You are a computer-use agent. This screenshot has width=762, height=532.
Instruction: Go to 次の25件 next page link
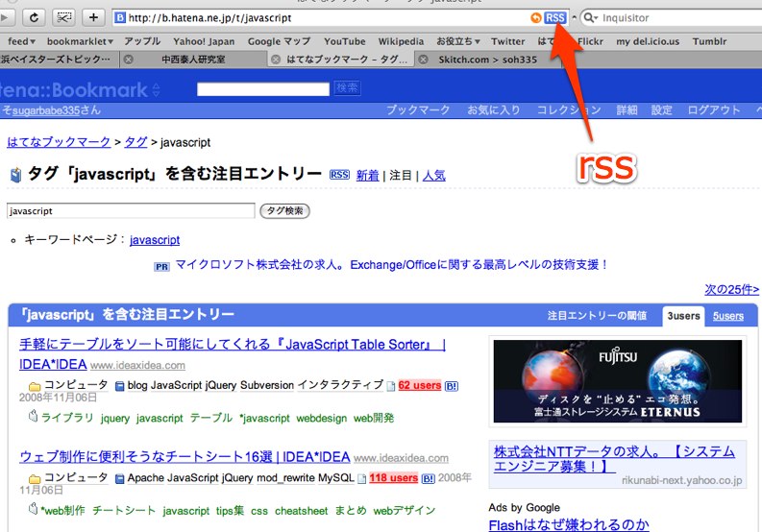(x=731, y=290)
